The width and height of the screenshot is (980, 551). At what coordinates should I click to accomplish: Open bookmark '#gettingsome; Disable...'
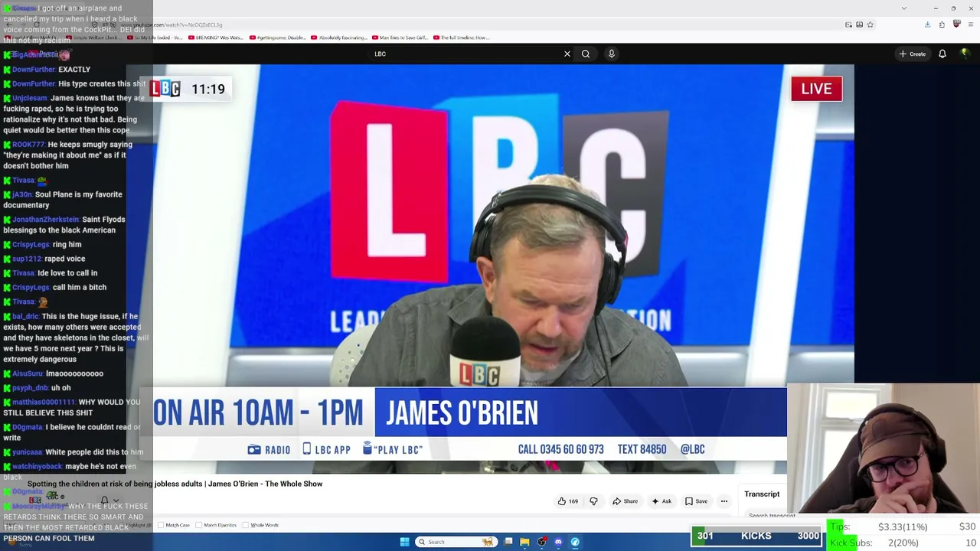tap(278, 37)
